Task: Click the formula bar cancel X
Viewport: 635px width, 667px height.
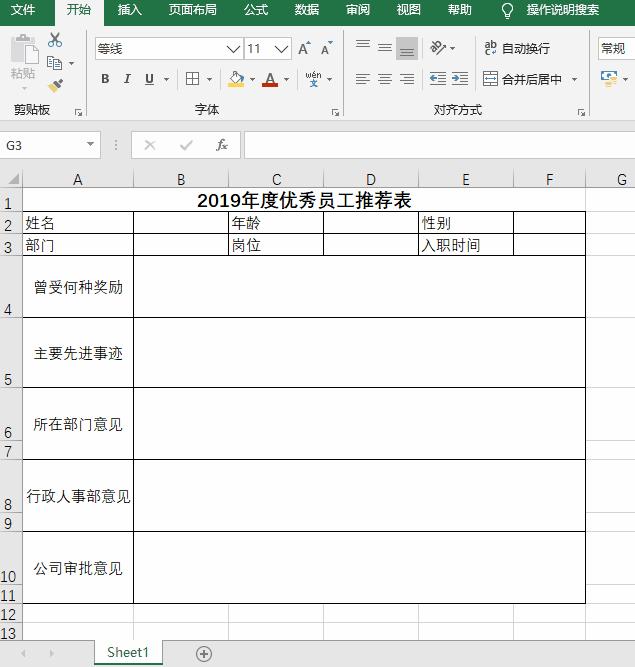Action: point(150,145)
